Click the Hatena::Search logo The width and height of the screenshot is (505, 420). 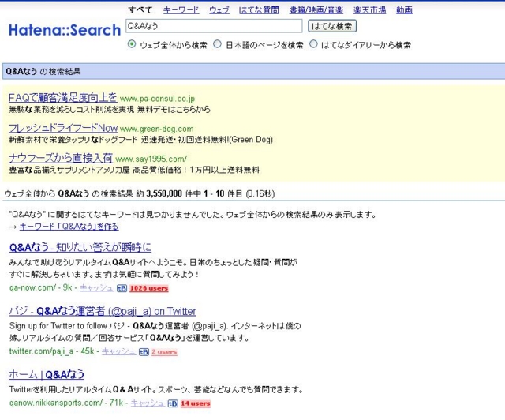(x=65, y=30)
